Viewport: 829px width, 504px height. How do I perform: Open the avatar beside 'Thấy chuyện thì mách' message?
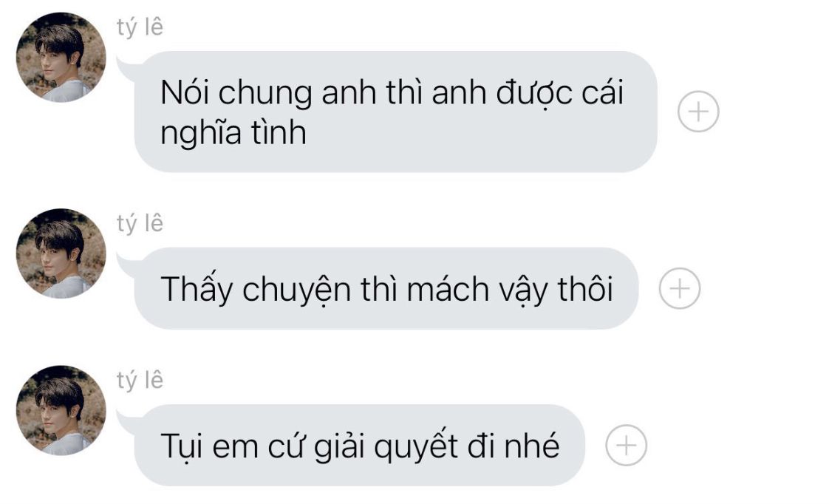click(61, 253)
